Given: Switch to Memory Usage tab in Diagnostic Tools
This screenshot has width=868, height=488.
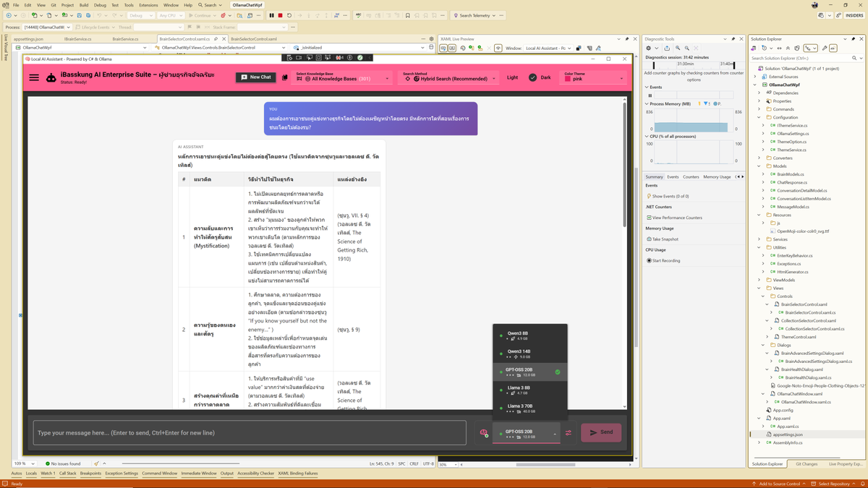Looking at the screenshot, I should 717,176.
